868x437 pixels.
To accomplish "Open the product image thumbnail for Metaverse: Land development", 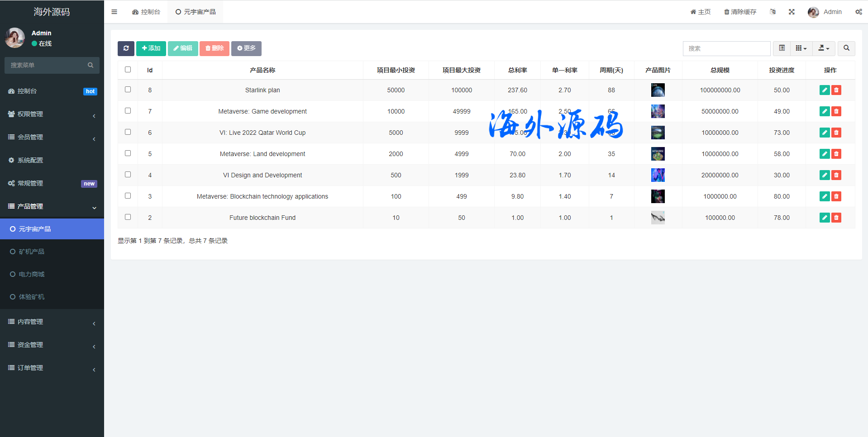I will (658, 154).
